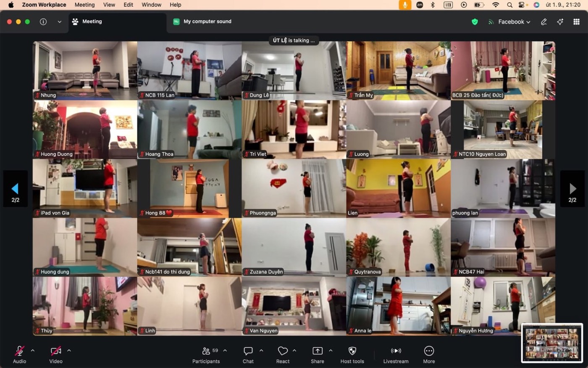
Task: Open the Chat panel
Action: (248, 355)
